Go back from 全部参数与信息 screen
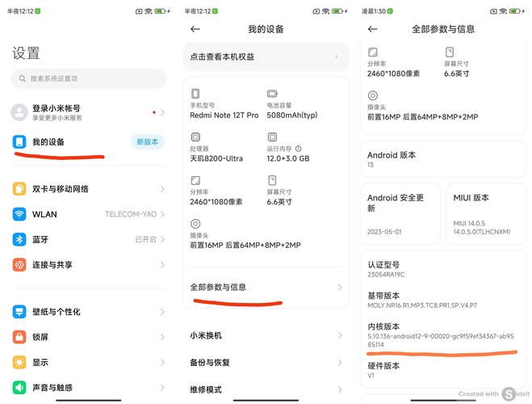532x404 pixels. 372,29
